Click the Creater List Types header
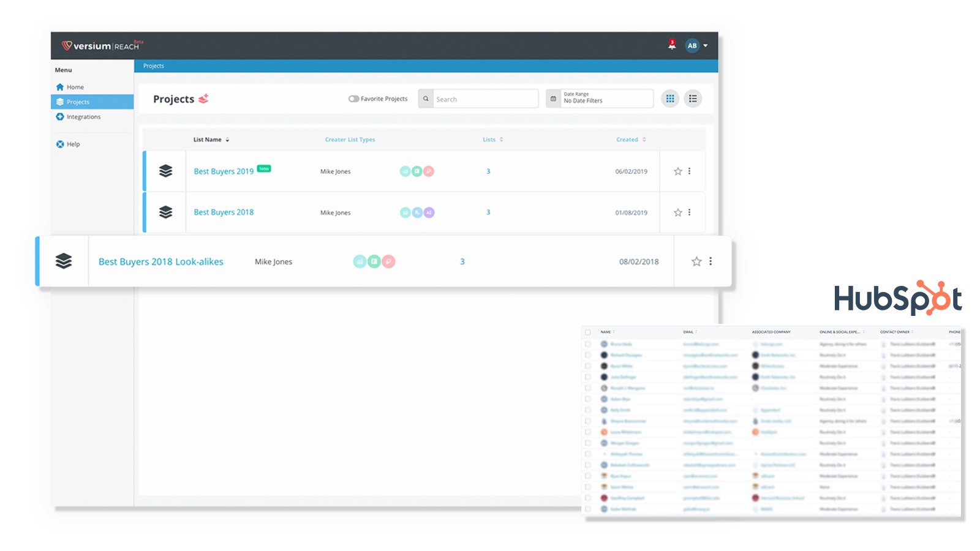 [350, 140]
